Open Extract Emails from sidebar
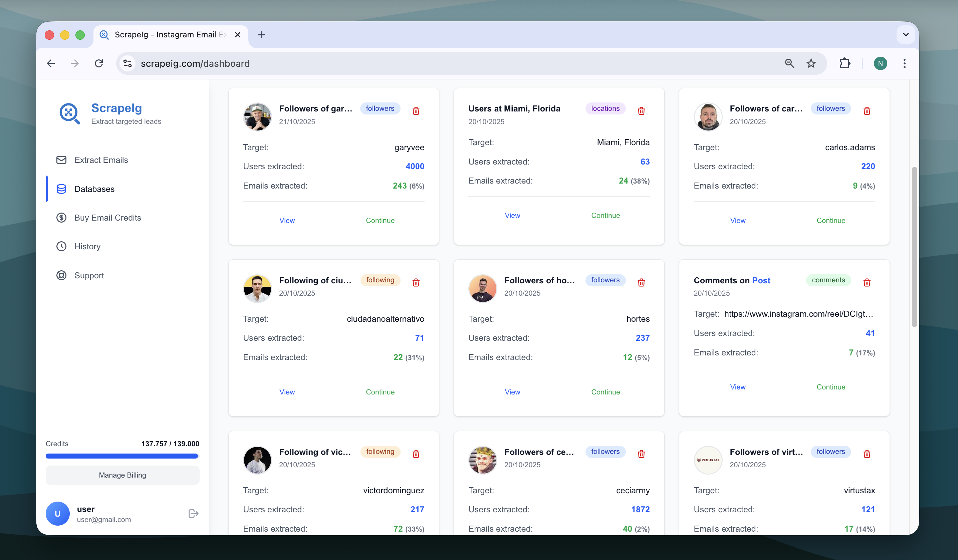958x560 pixels. 101,160
